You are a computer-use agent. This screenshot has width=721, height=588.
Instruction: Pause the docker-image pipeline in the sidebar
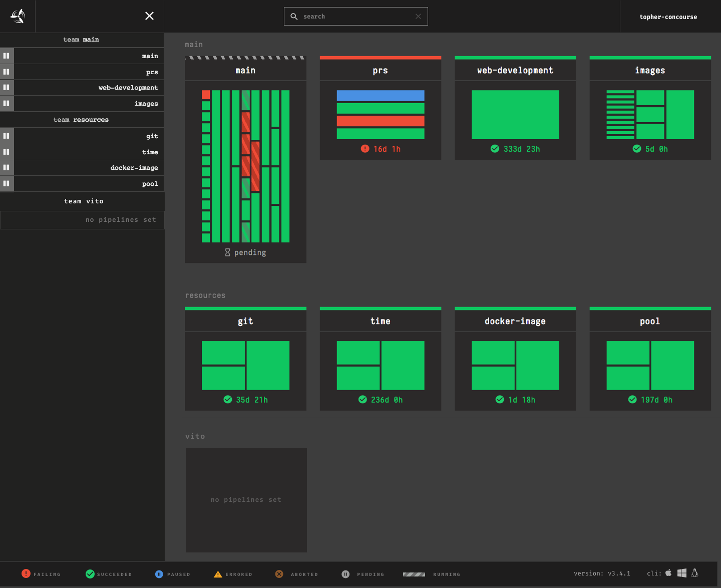pos(7,167)
